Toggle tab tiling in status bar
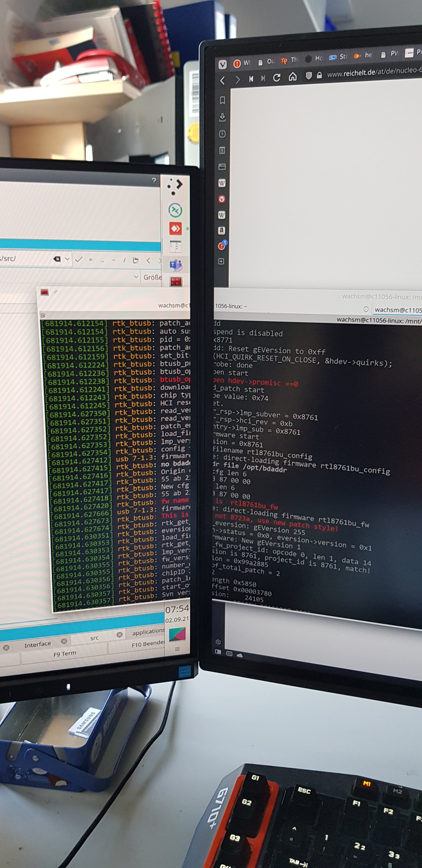422x868 pixels. coord(229,653)
